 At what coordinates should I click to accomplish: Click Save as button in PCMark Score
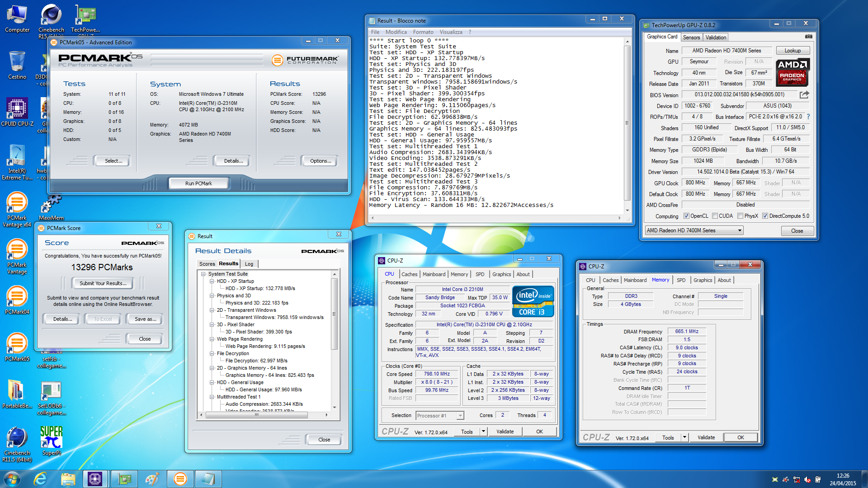145,319
